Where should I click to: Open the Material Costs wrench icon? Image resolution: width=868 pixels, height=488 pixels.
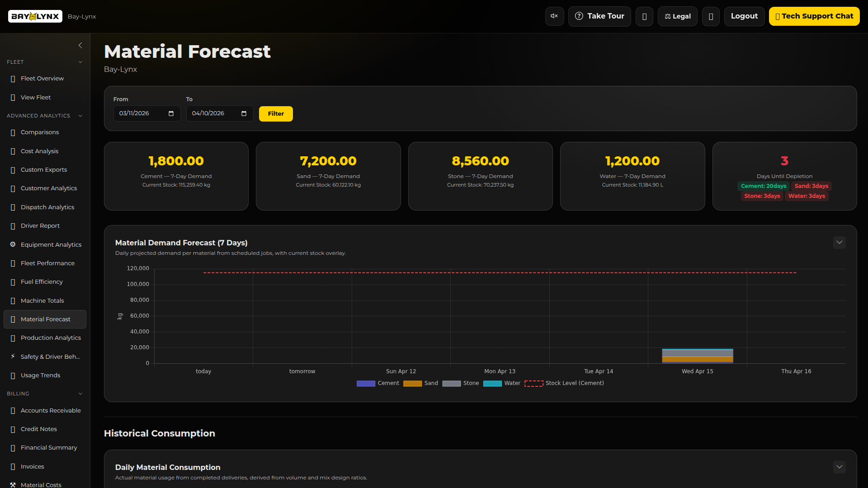pyautogui.click(x=13, y=485)
